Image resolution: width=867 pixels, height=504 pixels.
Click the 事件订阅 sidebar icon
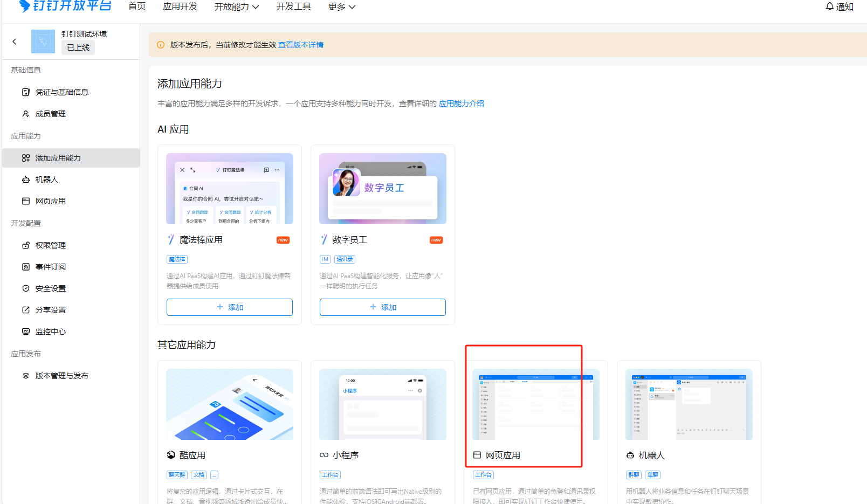[x=25, y=267]
